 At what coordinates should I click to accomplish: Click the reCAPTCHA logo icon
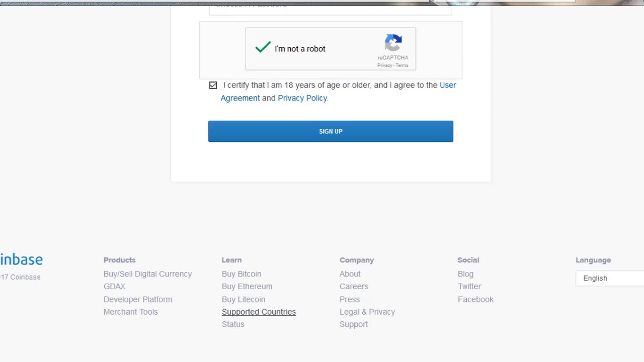point(393,43)
